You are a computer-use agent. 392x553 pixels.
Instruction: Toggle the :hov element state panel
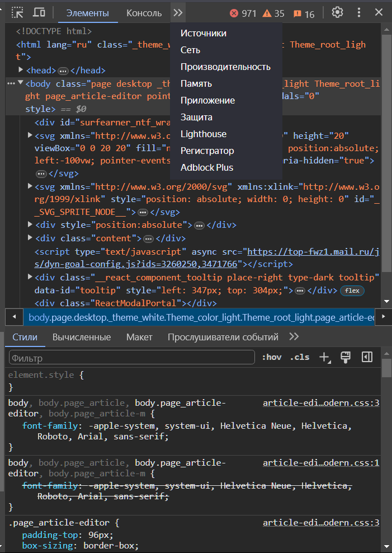coord(272,357)
